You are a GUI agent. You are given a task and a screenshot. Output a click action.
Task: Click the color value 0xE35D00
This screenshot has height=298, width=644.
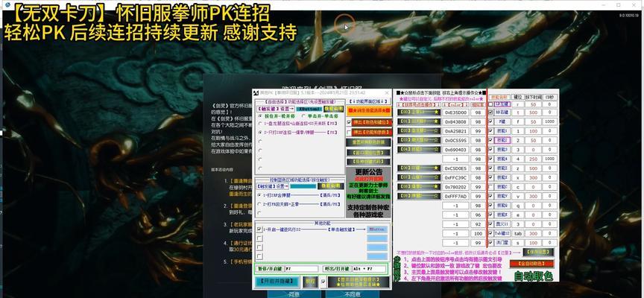pyautogui.click(x=455, y=112)
